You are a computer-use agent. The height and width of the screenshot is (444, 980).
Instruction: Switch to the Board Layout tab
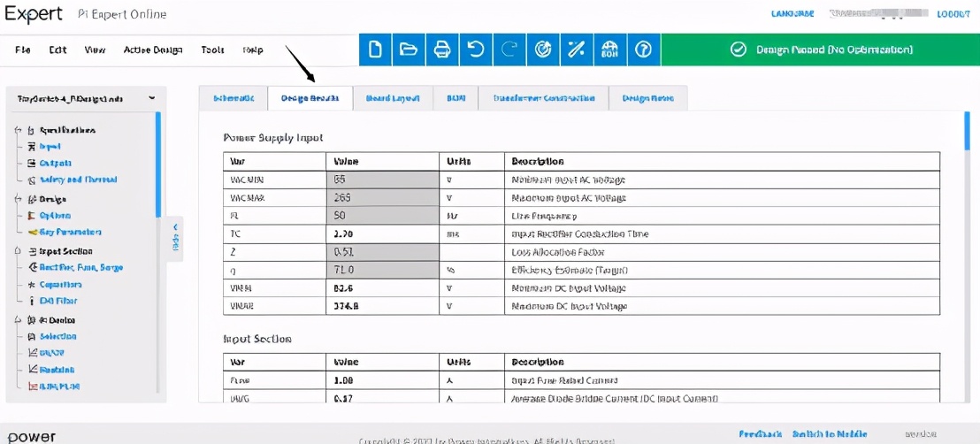click(393, 98)
